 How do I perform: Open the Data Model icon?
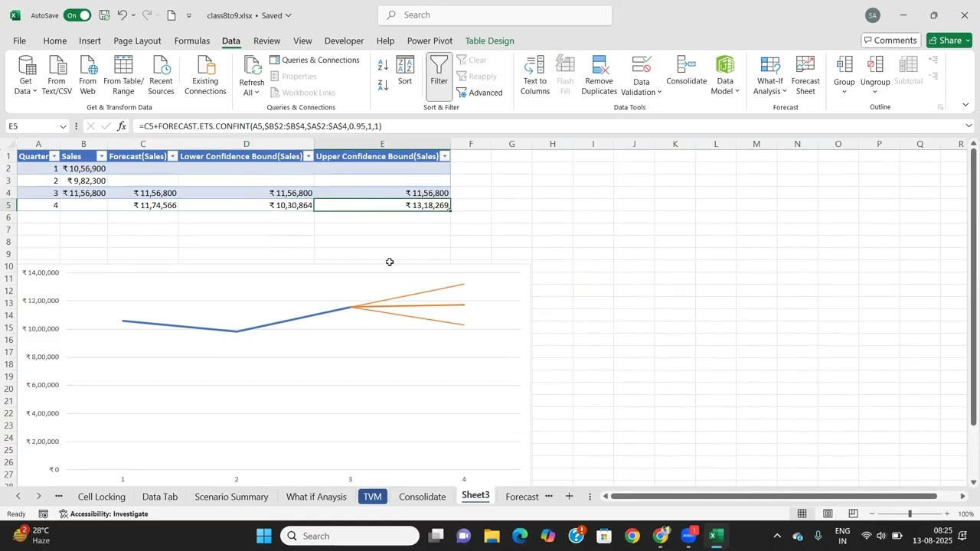tap(725, 66)
